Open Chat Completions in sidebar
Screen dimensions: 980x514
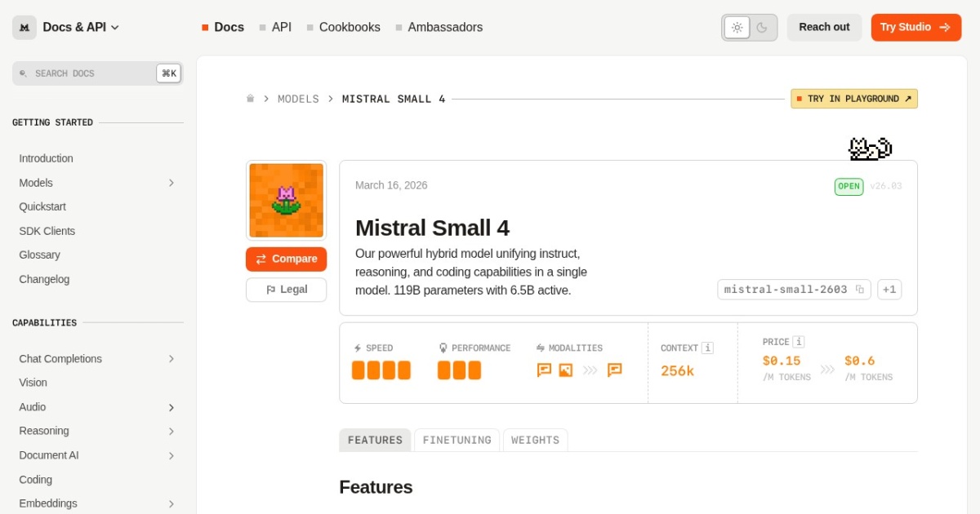coord(60,359)
